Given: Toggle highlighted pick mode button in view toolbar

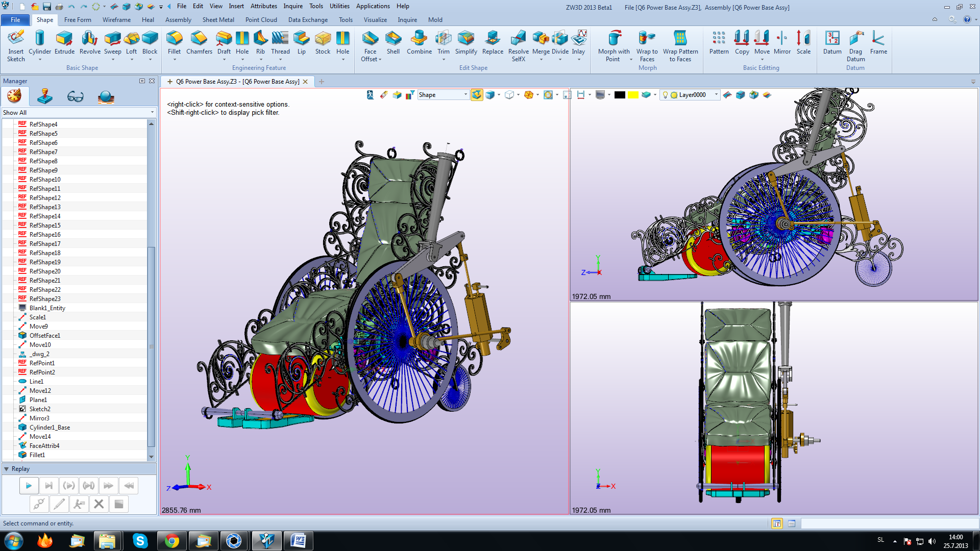Looking at the screenshot, I should (477, 95).
